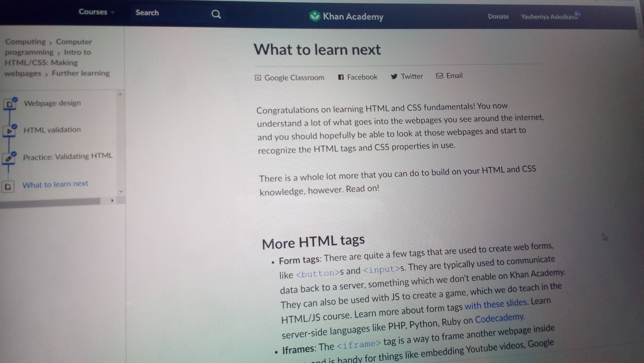This screenshot has width=644, height=363.
Task: Click the <iframe> code text
Action: pyautogui.click(x=359, y=344)
